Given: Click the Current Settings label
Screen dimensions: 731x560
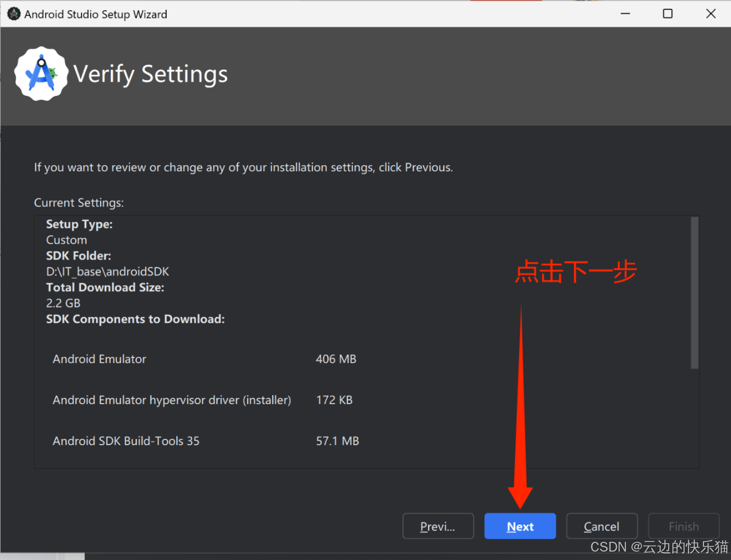Looking at the screenshot, I should pos(79,203).
